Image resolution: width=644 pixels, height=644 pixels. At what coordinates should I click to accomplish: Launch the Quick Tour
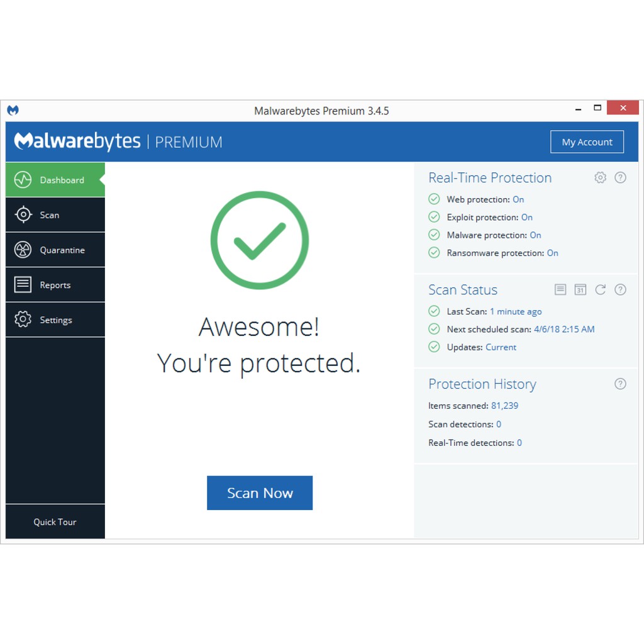click(55, 521)
